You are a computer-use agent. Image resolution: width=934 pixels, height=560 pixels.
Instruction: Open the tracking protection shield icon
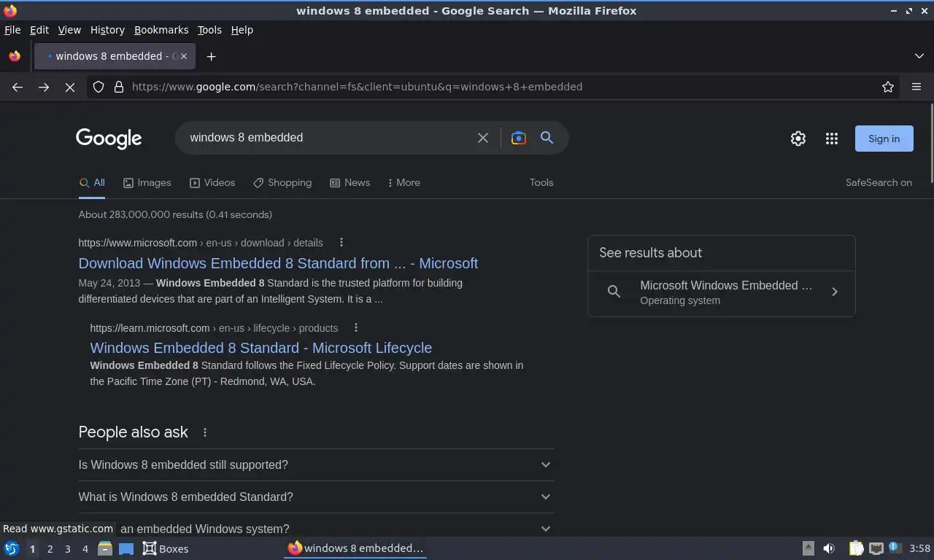[x=99, y=87]
